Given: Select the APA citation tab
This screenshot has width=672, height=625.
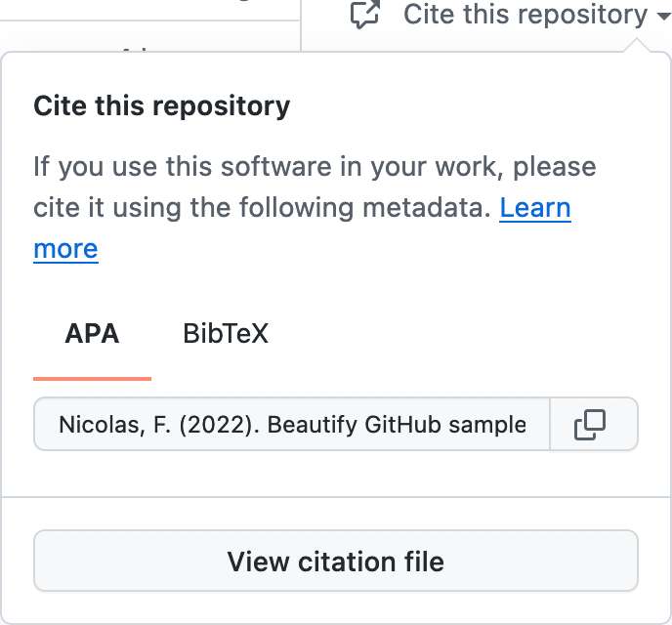Looking at the screenshot, I should click(x=92, y=334).
